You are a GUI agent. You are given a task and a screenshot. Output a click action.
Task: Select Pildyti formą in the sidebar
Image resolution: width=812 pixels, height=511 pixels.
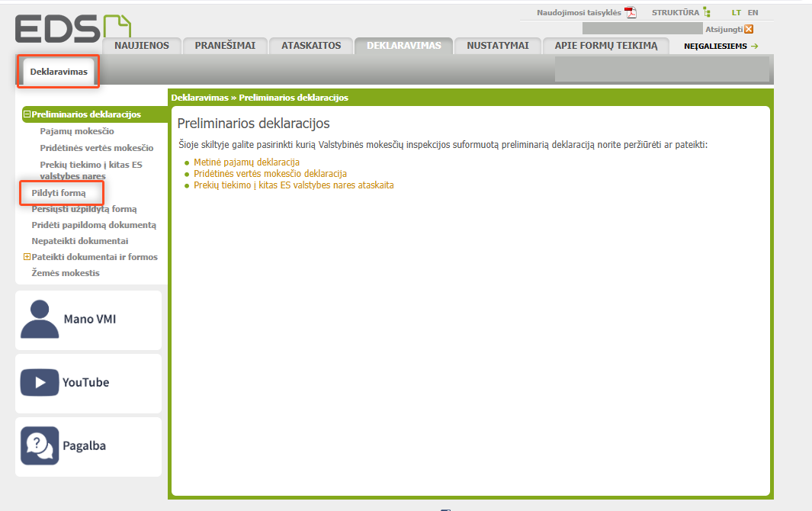[x=59, y=193]
